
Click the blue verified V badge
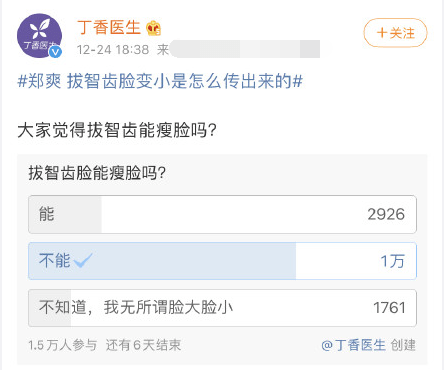[x=55, y=52]
